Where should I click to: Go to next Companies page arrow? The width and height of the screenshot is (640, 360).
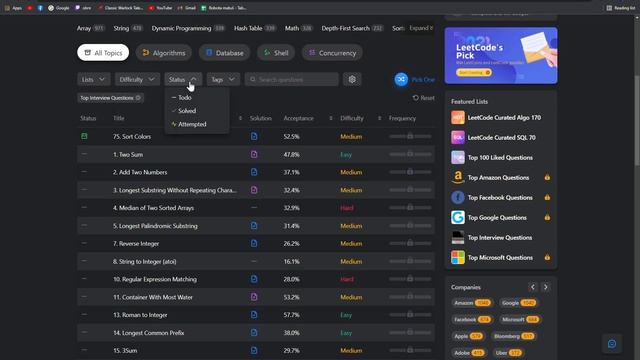click(x=545, y=287)
